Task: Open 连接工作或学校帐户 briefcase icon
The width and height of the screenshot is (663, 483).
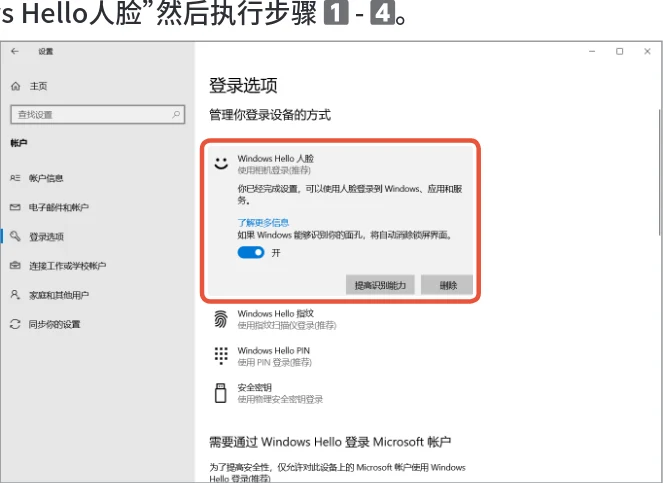Action: pyautogui.click(x=15, y=266)
